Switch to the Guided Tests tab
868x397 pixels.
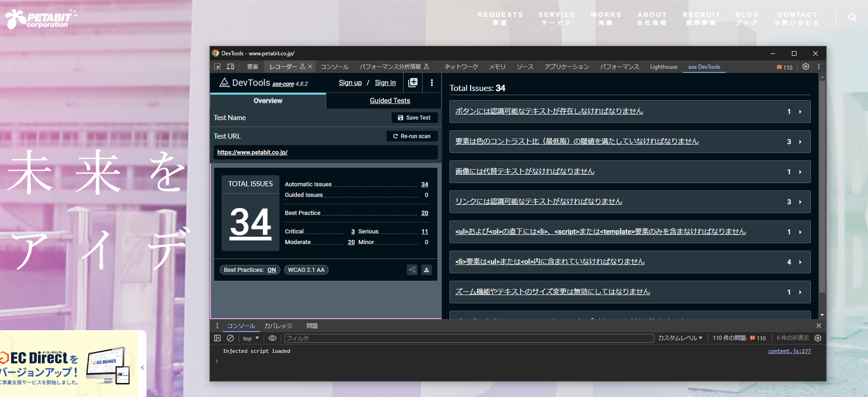[x=390, y=101]
